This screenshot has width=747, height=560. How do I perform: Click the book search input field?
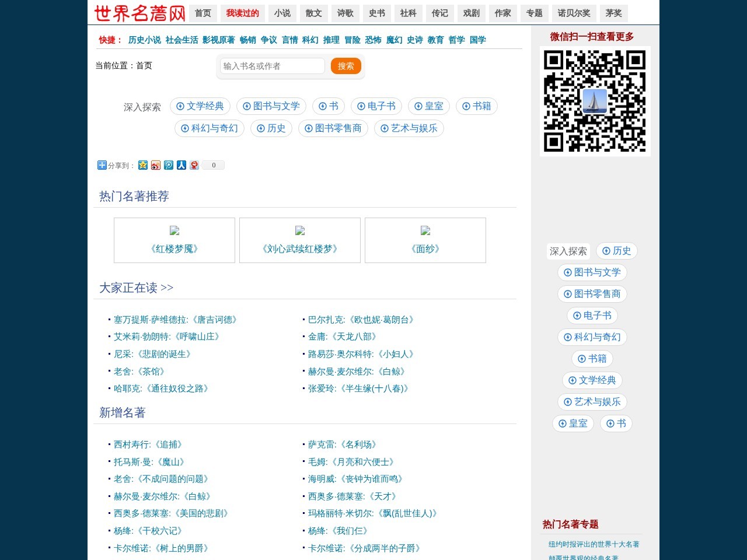click(271, 66)
